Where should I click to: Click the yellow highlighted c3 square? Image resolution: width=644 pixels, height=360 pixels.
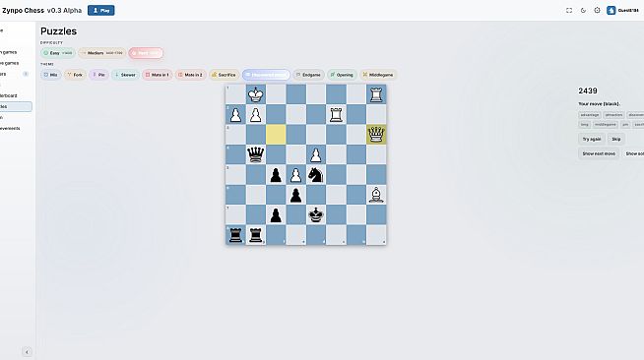point(276,135)
